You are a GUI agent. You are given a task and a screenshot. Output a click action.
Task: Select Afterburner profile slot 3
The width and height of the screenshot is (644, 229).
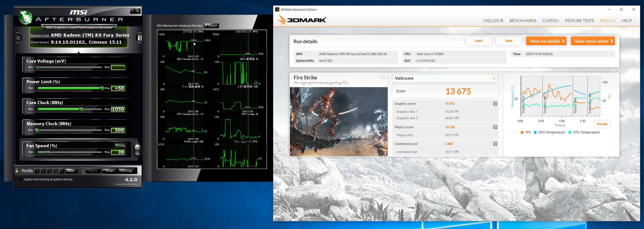coord(49,171)
